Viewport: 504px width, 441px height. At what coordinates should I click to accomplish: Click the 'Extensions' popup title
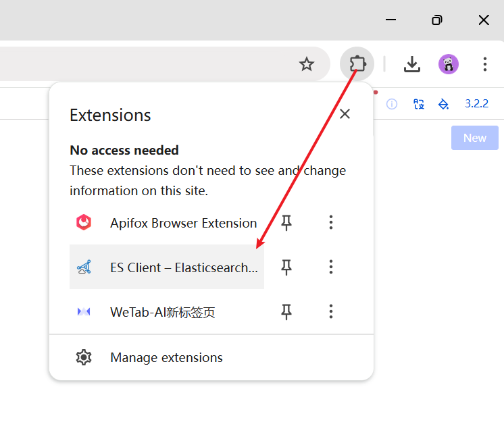click(110, 115)
